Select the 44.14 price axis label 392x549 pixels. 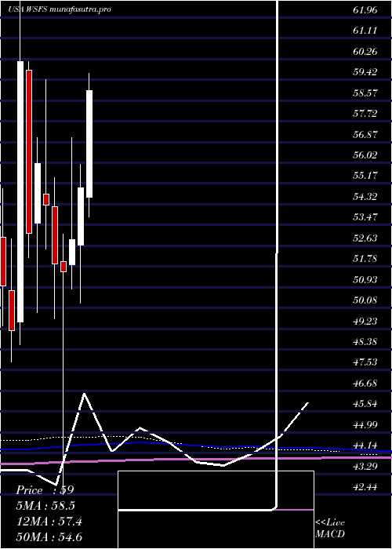coord(365,445)
